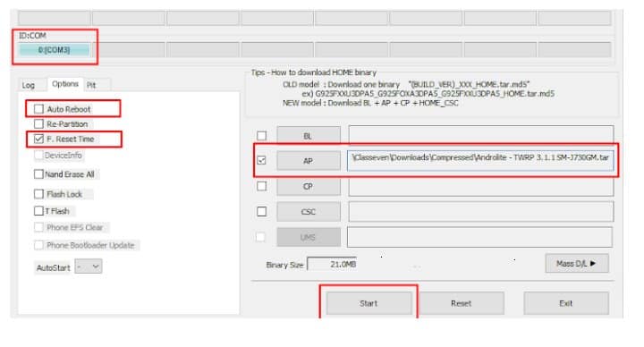Click the CP file button
644x347 pixels.
(x=309, y=186)
